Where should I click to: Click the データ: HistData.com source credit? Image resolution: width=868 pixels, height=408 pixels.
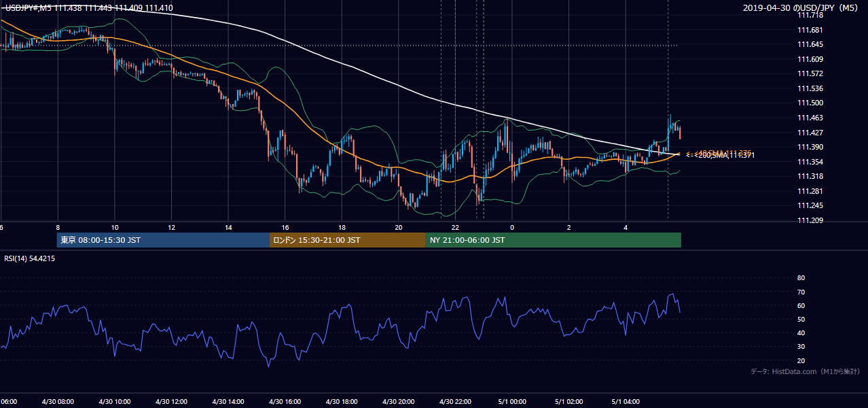[x=805, y=371]
